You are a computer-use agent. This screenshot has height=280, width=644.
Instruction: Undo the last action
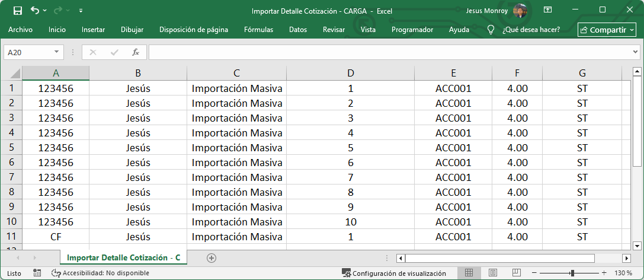[36, 10]
